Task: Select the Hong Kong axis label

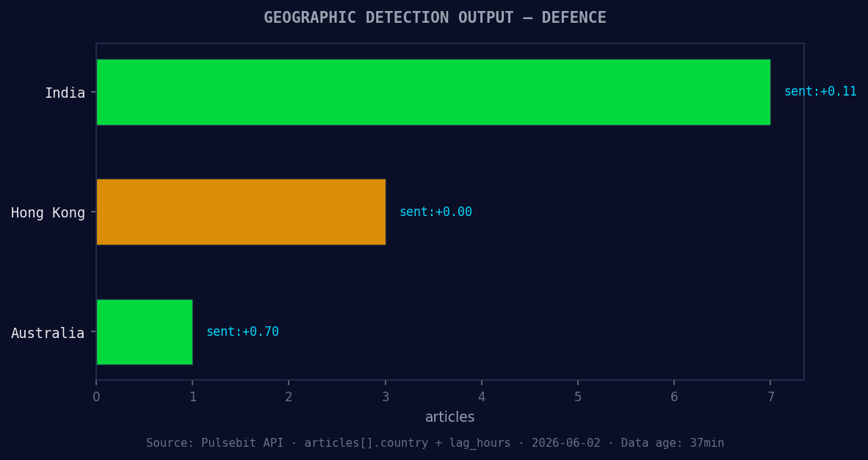Action: pyautogui.click(x=48, y=213)
